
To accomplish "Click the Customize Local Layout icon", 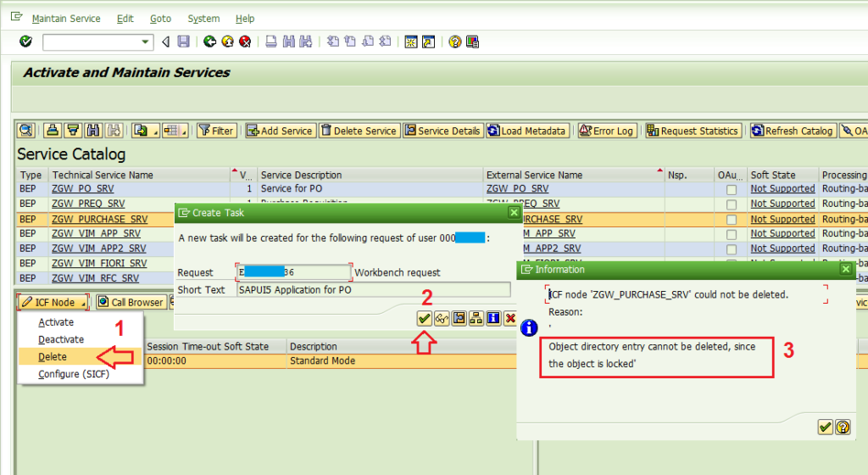I will pos(472,42).
